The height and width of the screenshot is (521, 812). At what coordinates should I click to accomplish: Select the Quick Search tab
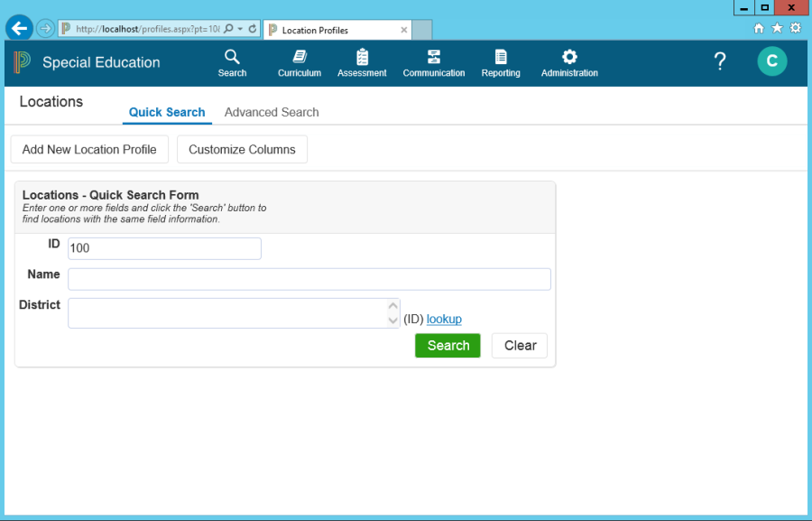point(167,113)
